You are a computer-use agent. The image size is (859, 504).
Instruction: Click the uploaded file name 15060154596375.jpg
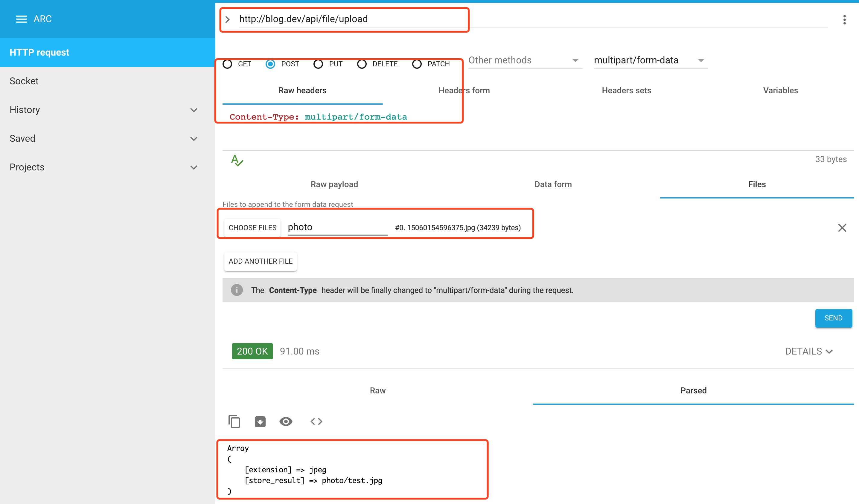coord(441,227)
